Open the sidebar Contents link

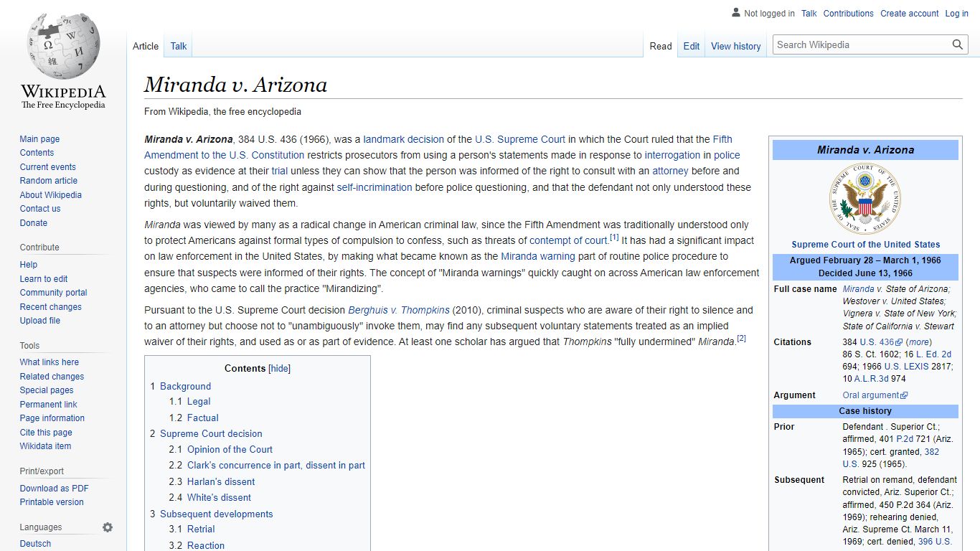[x=37, y=153]
